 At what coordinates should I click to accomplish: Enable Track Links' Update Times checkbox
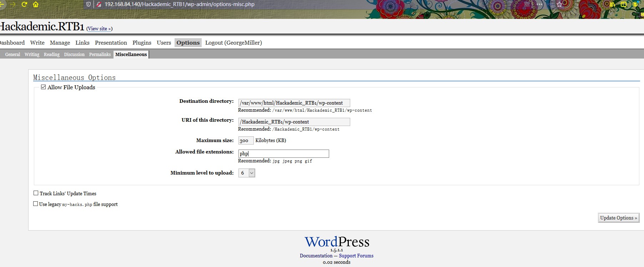[36, 193]
